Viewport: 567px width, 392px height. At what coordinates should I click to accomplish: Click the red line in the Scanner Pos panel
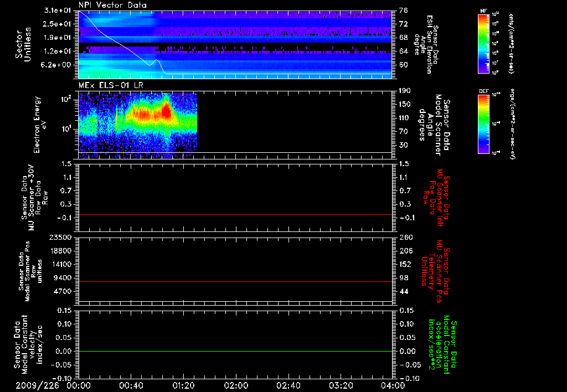[235, 281]
